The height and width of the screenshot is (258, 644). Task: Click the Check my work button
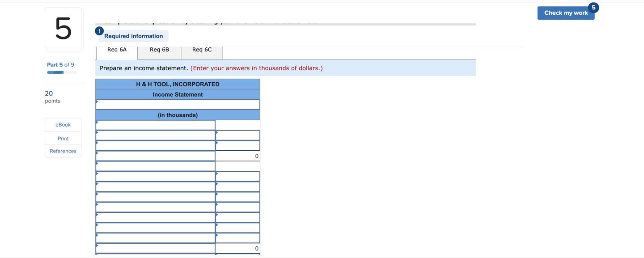point(566,13)
